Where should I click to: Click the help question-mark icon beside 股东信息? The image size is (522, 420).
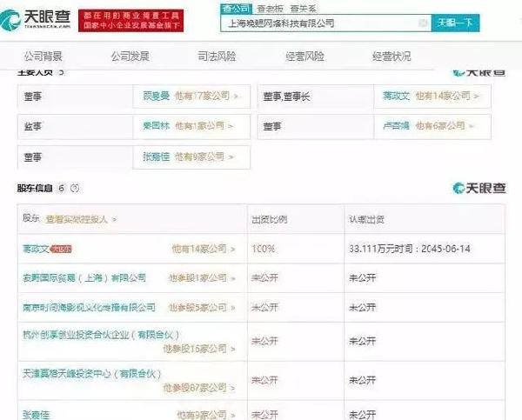point(75,189)
